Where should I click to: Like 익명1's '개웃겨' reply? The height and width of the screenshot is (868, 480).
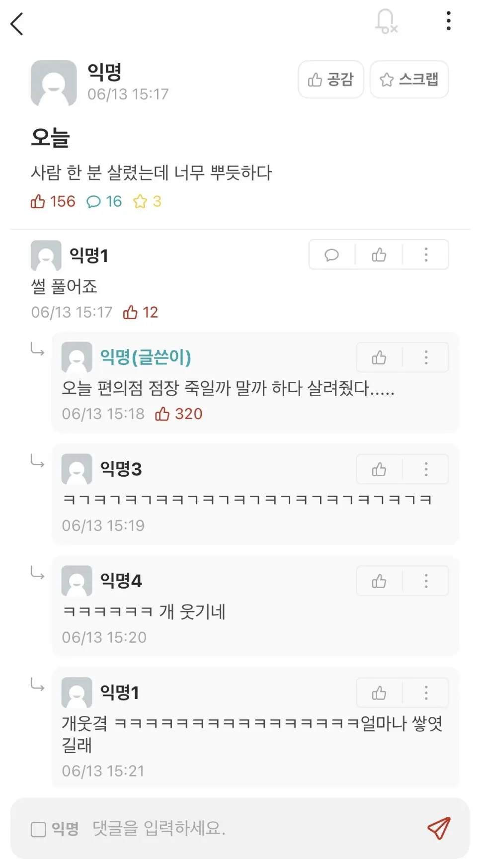point(379,693)
